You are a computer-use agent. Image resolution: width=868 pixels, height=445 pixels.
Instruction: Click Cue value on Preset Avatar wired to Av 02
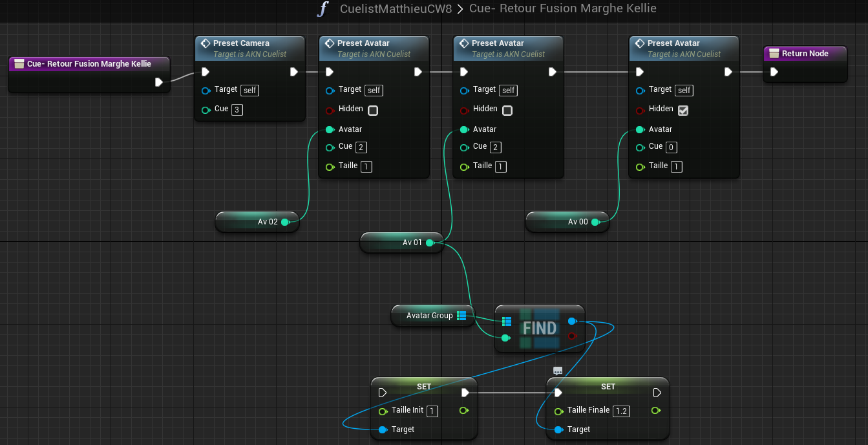tap(361, 147)
